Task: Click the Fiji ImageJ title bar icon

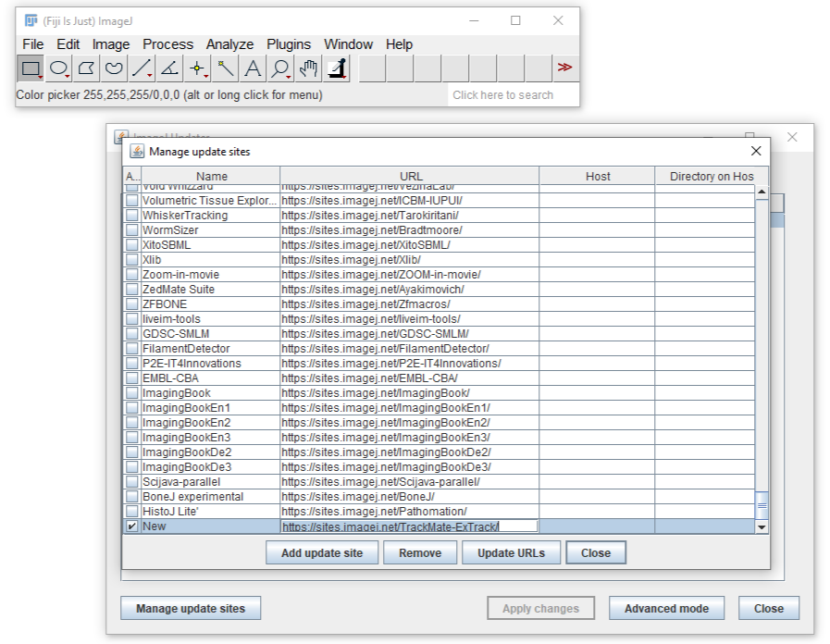Action: [x=31, y=20]
